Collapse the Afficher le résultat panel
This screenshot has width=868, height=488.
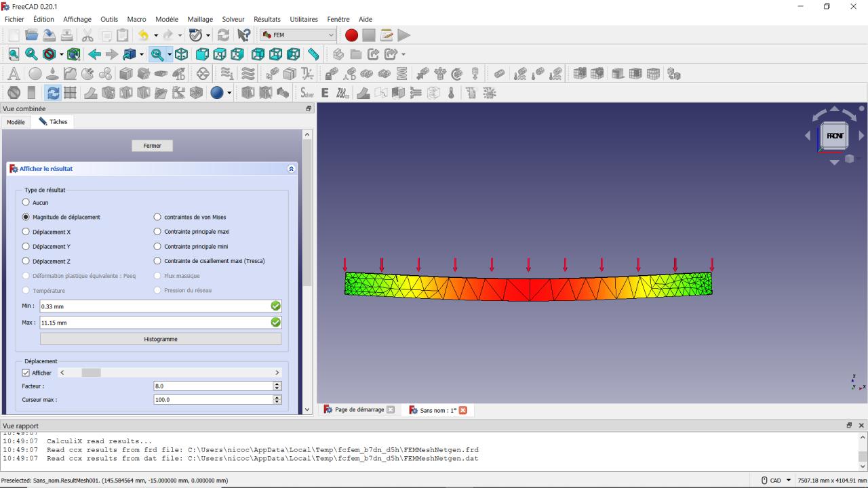click(292, 169)
